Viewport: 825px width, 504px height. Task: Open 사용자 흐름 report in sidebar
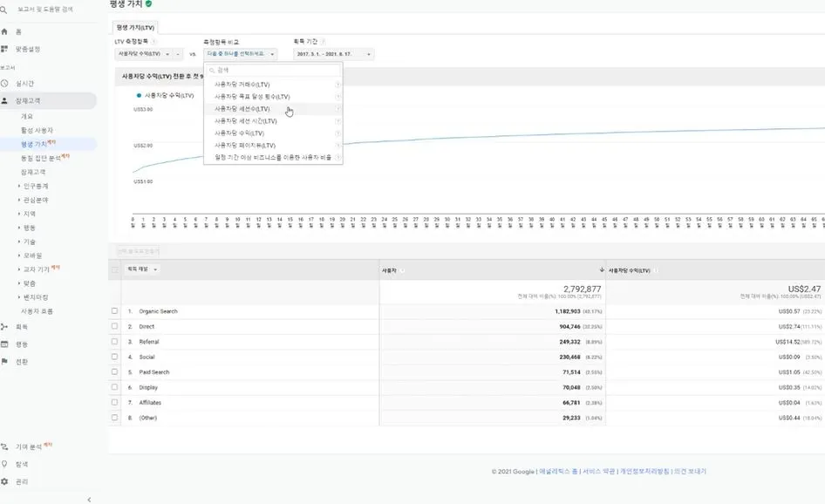tap(37, 311)
